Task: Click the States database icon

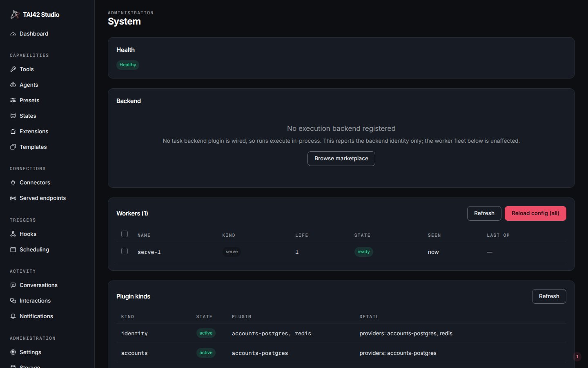Action: (13, 116)
